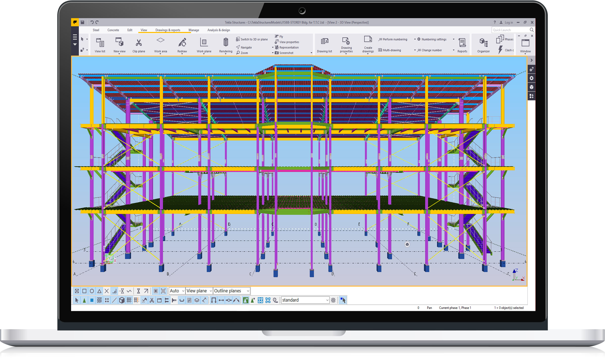This screenshot has width=605, height=364.
Task: Click the View properties command
Action: click(x=287, y=42)
